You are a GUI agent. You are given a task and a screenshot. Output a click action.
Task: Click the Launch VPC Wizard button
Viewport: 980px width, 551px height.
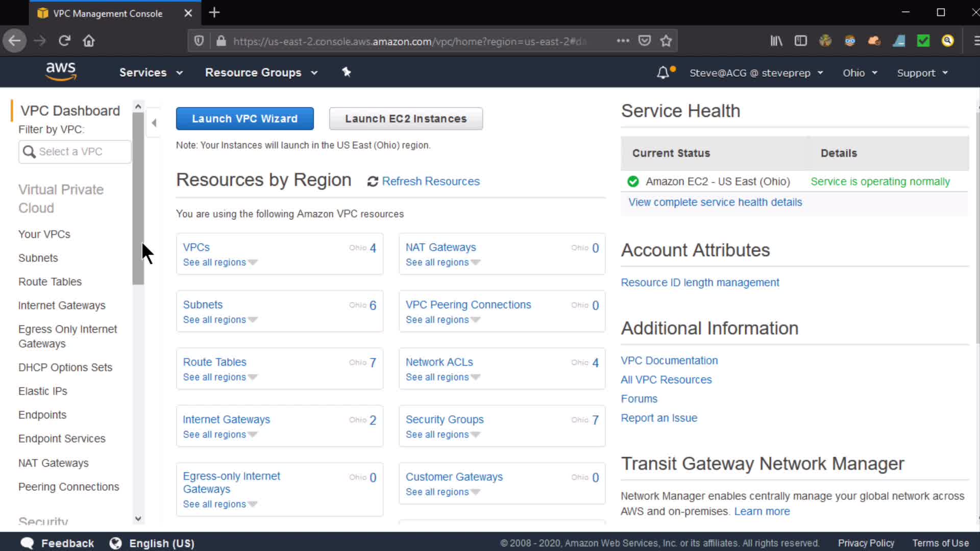244,118
